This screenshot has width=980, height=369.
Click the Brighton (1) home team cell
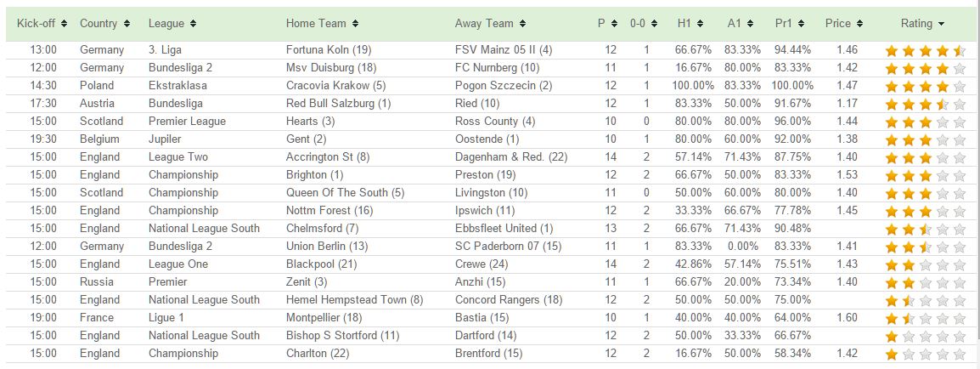[x=314, y=175]
